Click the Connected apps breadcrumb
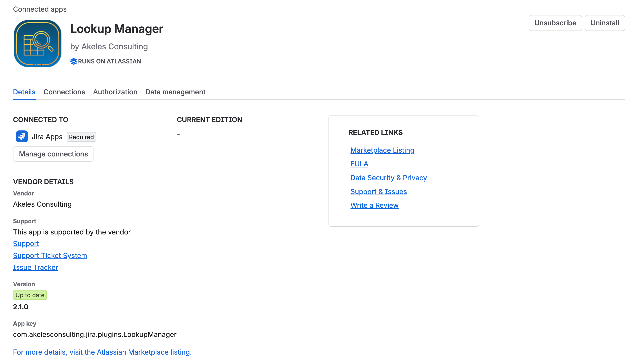This screenshot has width=636, height=364. tap(40, 9)
